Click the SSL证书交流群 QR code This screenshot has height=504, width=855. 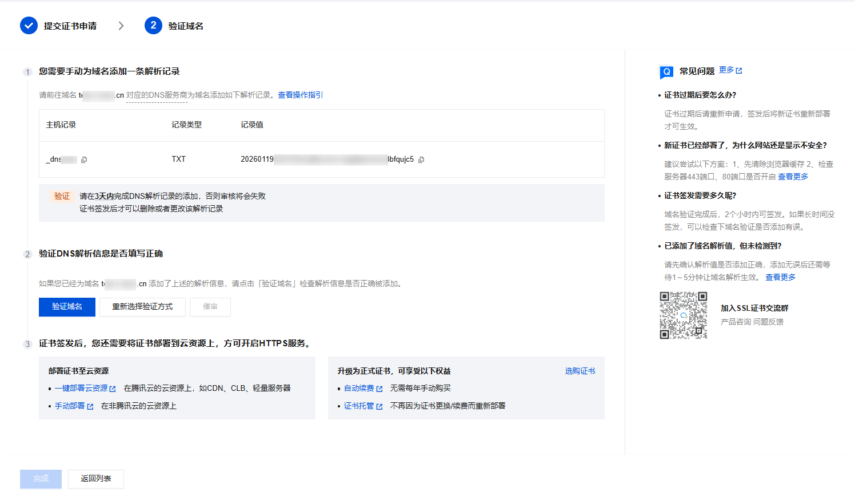click(684, 315)
